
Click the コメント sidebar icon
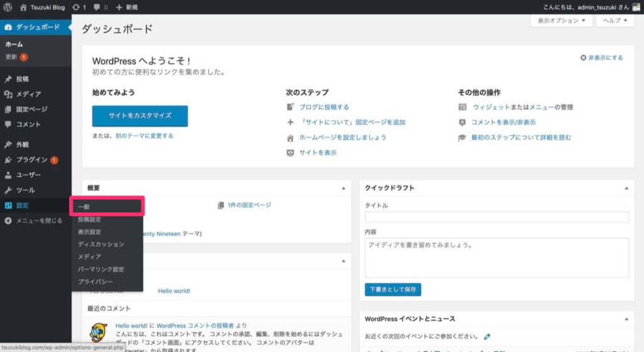[x=8, y=124]
